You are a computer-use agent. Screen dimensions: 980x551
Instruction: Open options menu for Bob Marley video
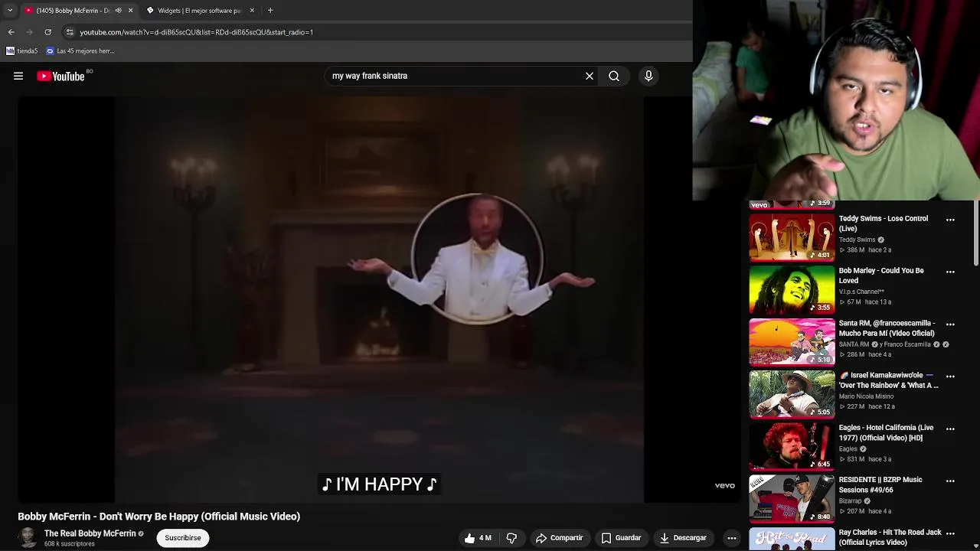(950, 272)
